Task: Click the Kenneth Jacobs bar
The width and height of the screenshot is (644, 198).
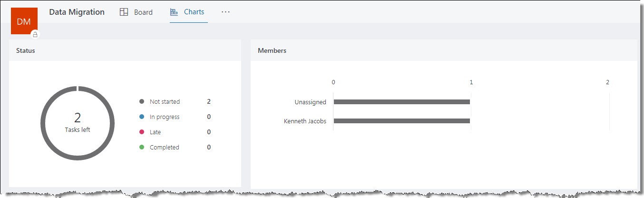Action: (x=402, y=121)
